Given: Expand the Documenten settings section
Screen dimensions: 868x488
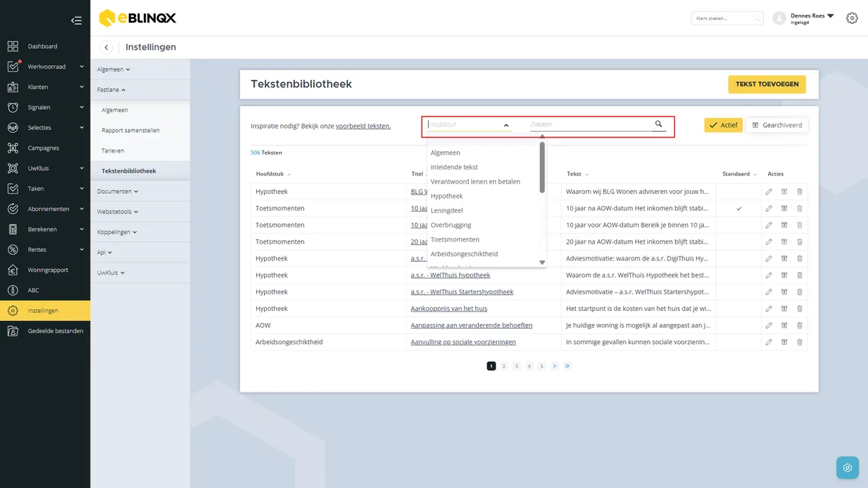Looking at the screenshot, I should 118,192.
